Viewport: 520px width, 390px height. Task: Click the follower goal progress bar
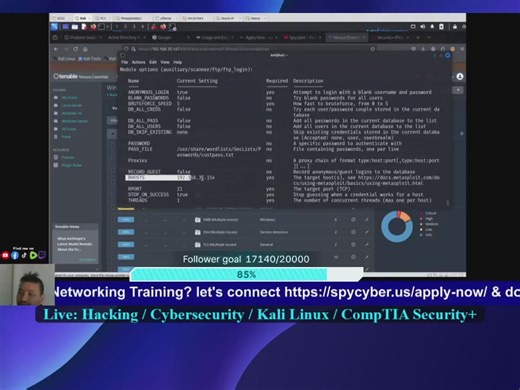(246, 274)
